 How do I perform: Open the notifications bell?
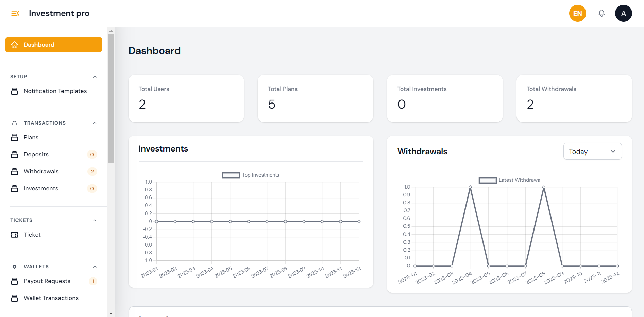point(601,13)
